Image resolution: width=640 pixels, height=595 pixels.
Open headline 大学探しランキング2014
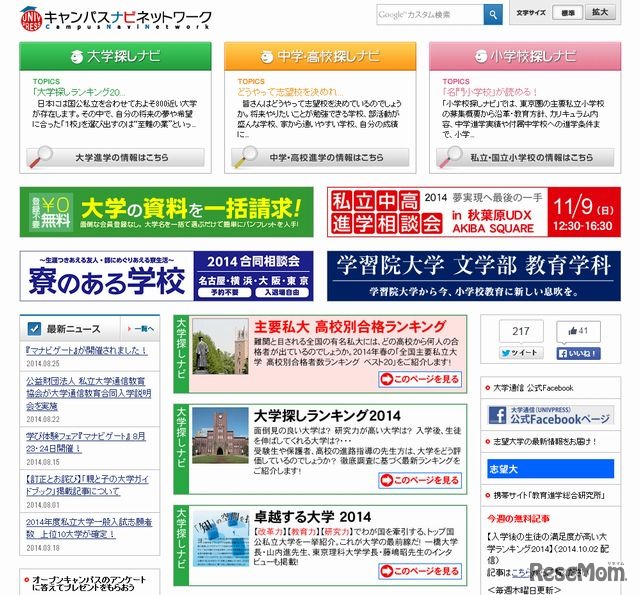tap(327, 416)
